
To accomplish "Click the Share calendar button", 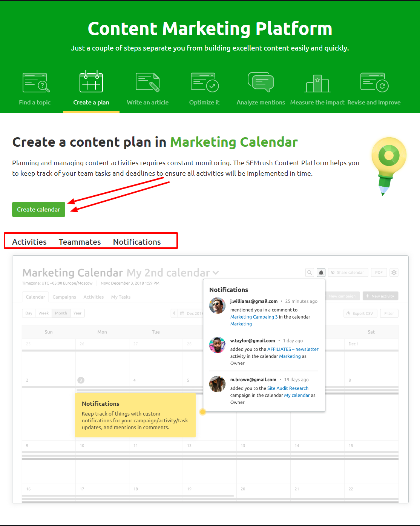I will pyautogui.click(x=348, y=273).
